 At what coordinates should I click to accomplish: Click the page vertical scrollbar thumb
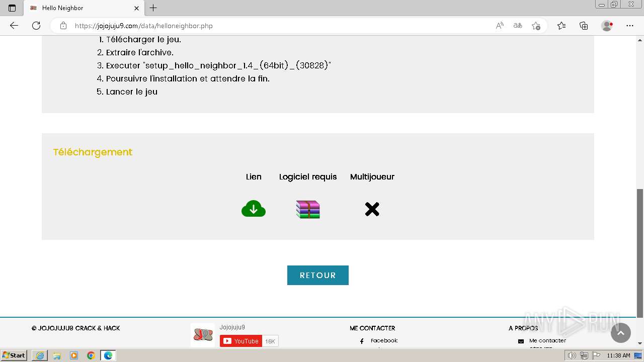click(640, 253)
